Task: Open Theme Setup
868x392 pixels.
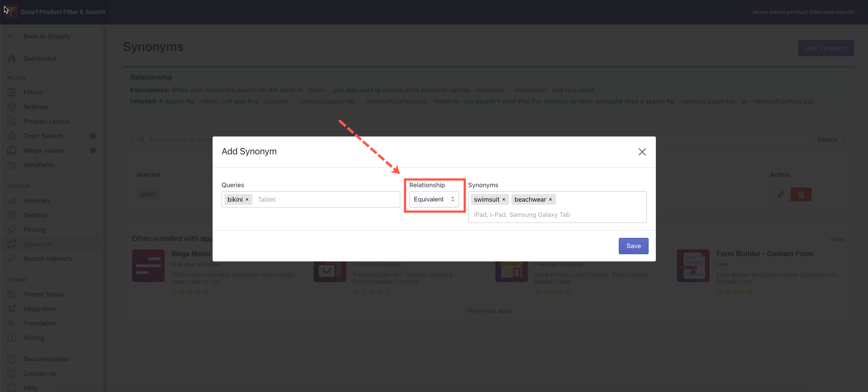Action: (x=43, y=294)
